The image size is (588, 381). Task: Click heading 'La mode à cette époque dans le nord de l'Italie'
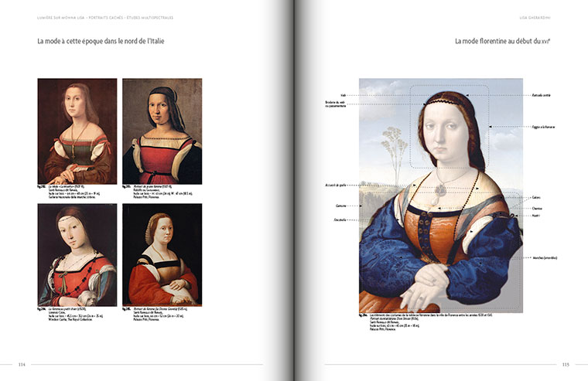101,41
